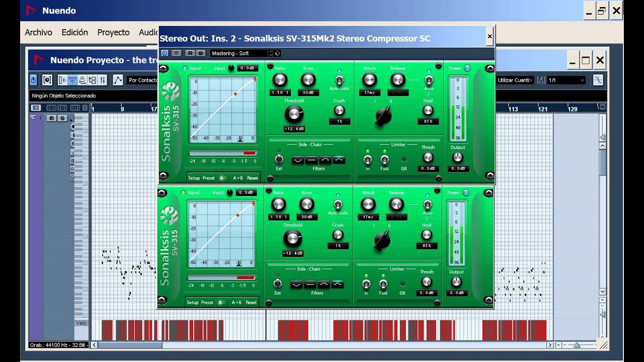Mute track 1 with its M button
Image resolution: width=644 pixels, height=362 pixels.
pyautogui.click(x=51, y=118)
